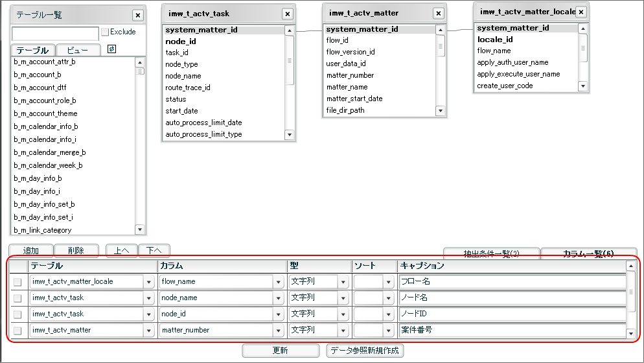Screen dimensions: 644x363
Task: Open the flow_name column dropdown
Action: click(x=279, y=282)
